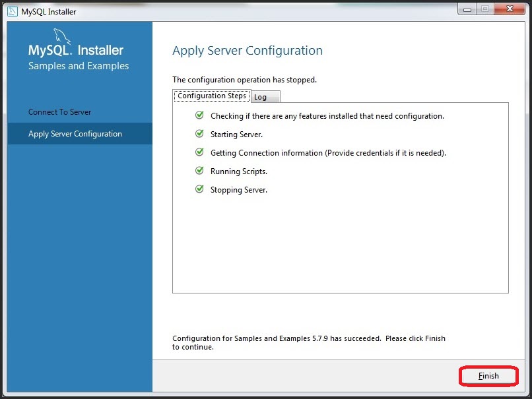Click the 'Apply Server Configuration' page heading
The height and width of the screenshot is (399, 532).
click(248, 51)
